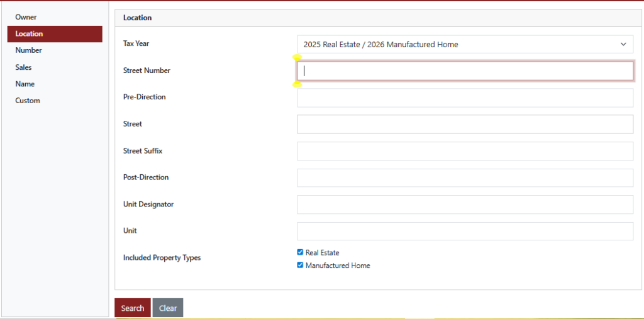The width and height of the screenshot is (644, 319).
Task: Open the Name search tab
Action: click(25, 84)
